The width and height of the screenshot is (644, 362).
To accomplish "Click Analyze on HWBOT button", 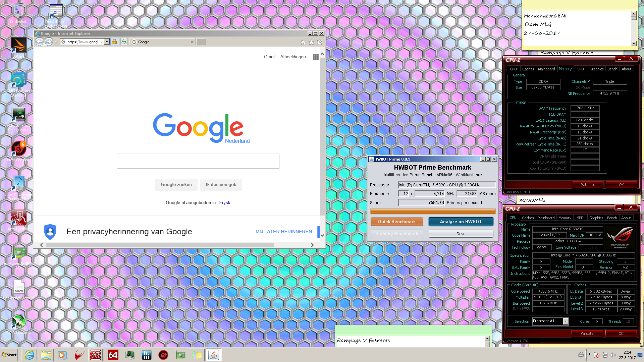I will (461, 222).
